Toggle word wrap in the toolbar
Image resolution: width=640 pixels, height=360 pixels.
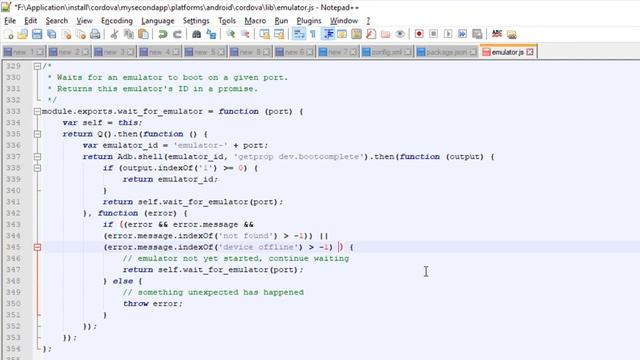pyautogui.click(x=299, y=34)
